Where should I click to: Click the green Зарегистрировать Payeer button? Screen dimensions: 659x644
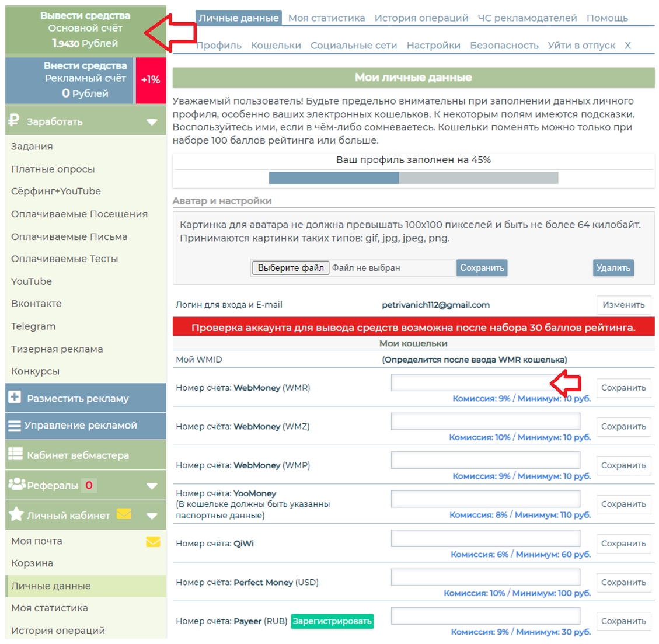tap(332, 621)
